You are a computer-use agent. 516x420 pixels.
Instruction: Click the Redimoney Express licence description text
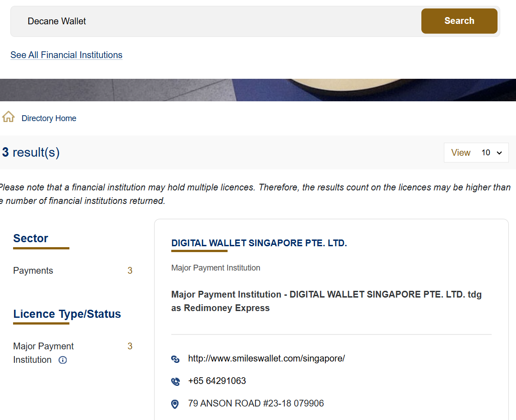[326, 301]
